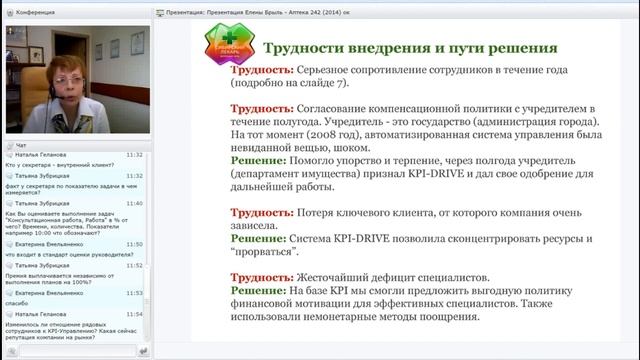Viewport: 640px width, 360px height.
Task: Click slide line 'Серьезное сопротивление сотрудников в течение года'
Action: [432, 70]
